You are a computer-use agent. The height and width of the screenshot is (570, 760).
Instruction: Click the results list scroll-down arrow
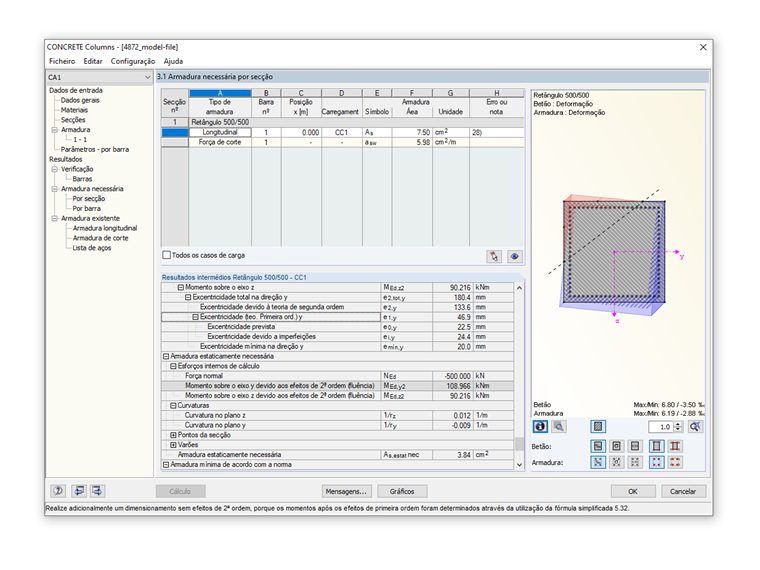(519, 464)
